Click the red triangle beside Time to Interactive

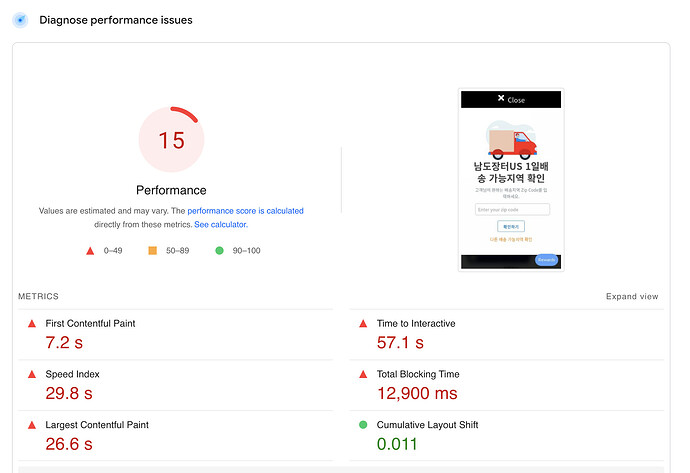(x=363, y=324)
